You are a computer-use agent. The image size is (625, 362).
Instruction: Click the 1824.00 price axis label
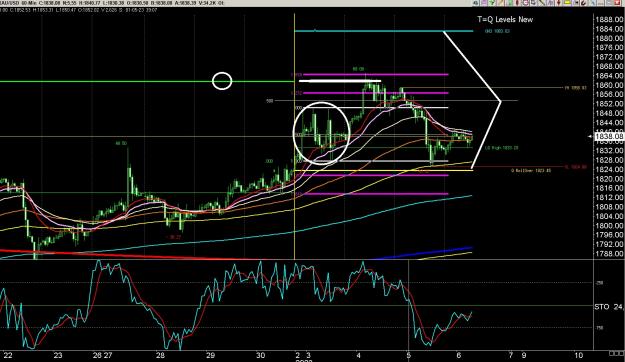tap(609, 169)
